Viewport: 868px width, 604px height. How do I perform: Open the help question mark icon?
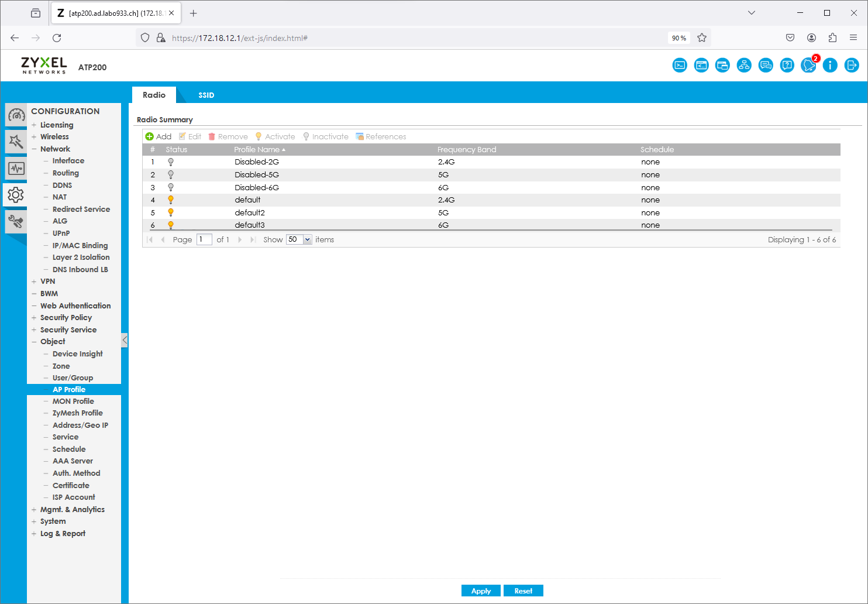tap(787, 65)
